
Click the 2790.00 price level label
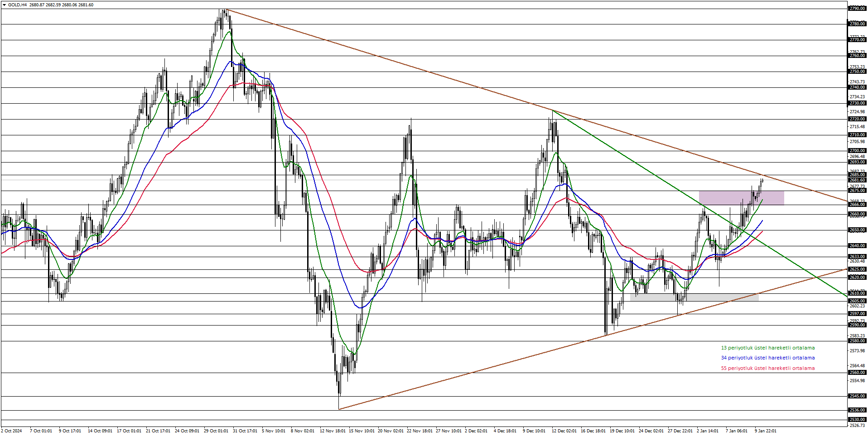click(857, 9)
